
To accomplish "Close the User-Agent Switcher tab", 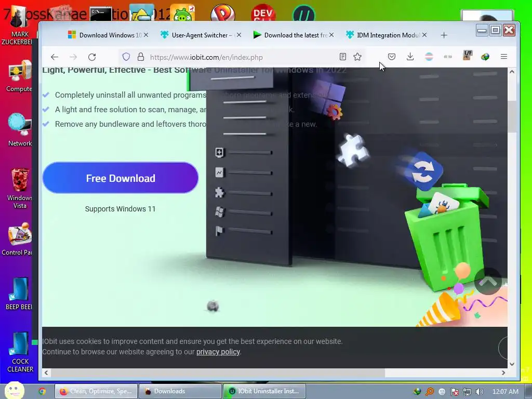I will pos(239,35).
